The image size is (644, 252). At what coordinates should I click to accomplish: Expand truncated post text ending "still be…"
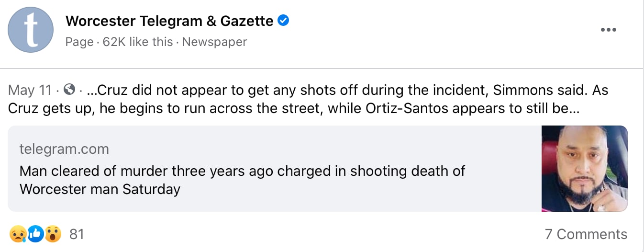click(x=572, y=108)
